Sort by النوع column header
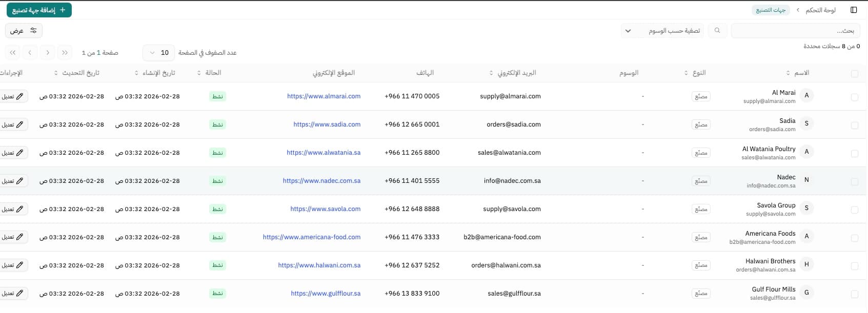The image size is (868, 313). tap(695, 73)
